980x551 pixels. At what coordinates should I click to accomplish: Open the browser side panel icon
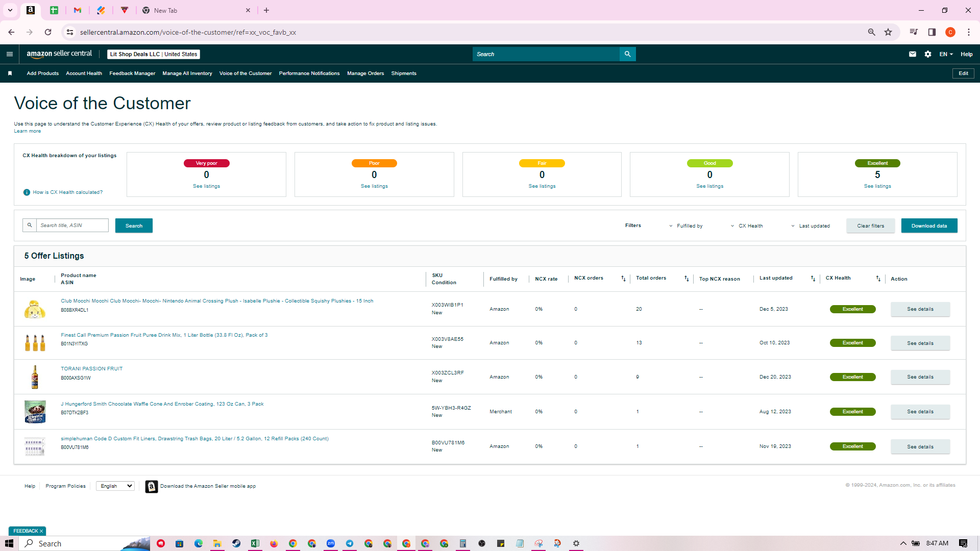coord(932,32)
